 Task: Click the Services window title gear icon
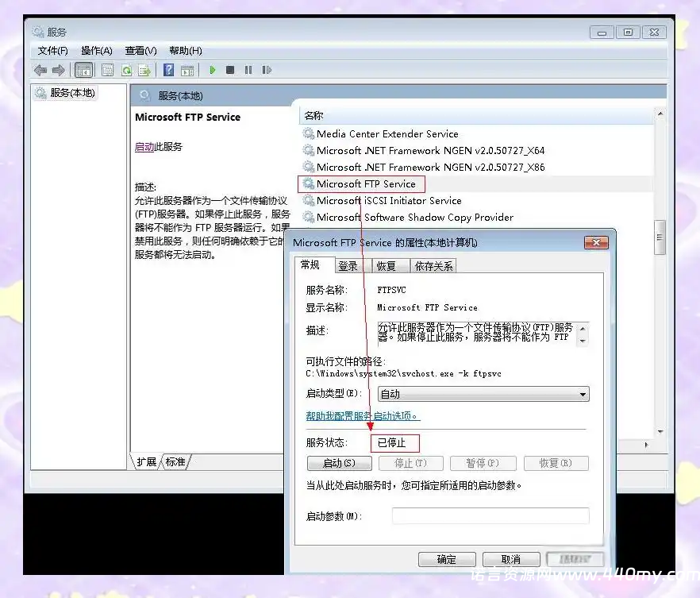[x=38, y=32]
